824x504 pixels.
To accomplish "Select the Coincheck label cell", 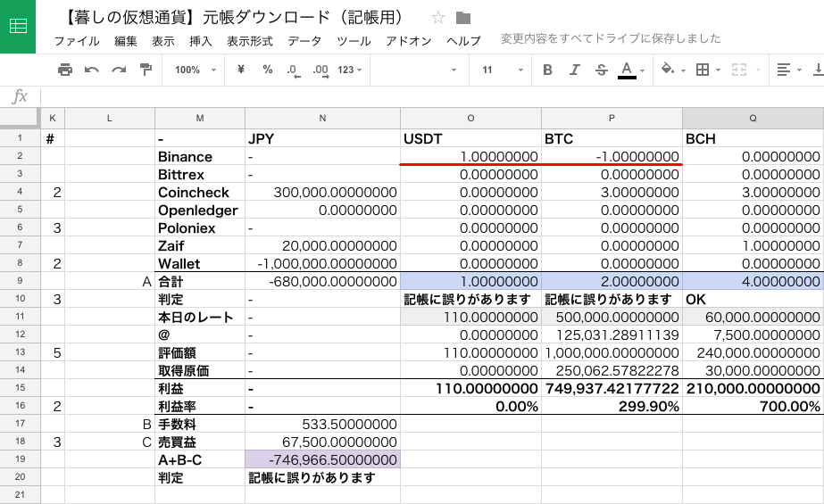I will [x=200, y=192].
